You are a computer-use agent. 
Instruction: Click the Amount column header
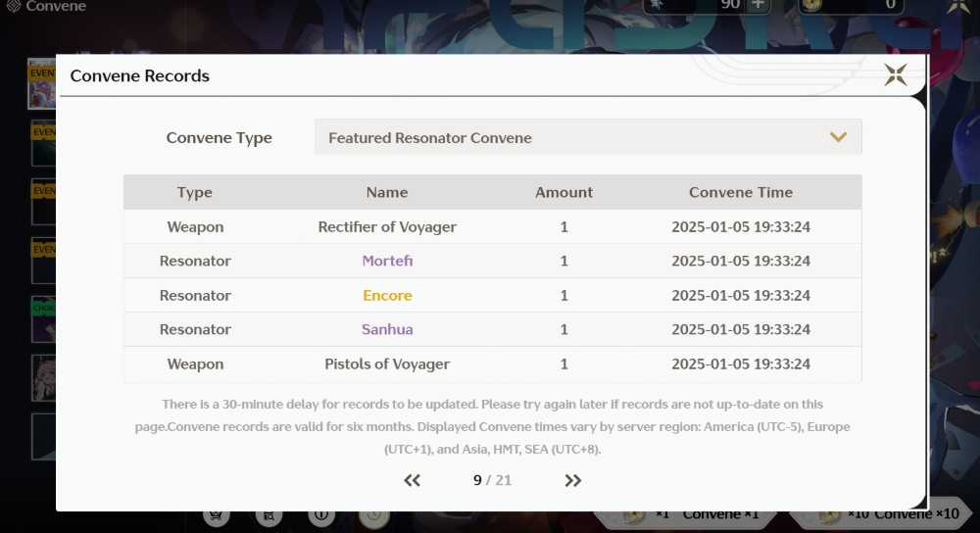[x=563, y=192]
